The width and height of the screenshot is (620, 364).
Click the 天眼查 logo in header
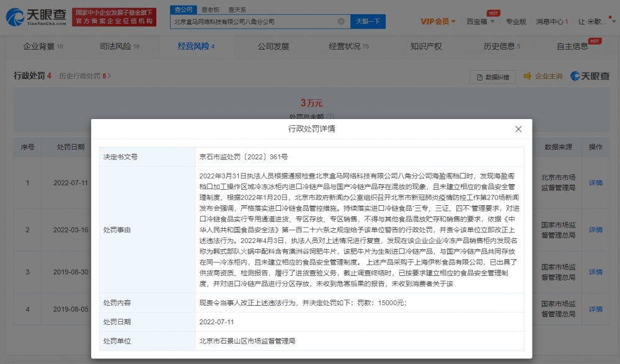click(x=35, y=17)
